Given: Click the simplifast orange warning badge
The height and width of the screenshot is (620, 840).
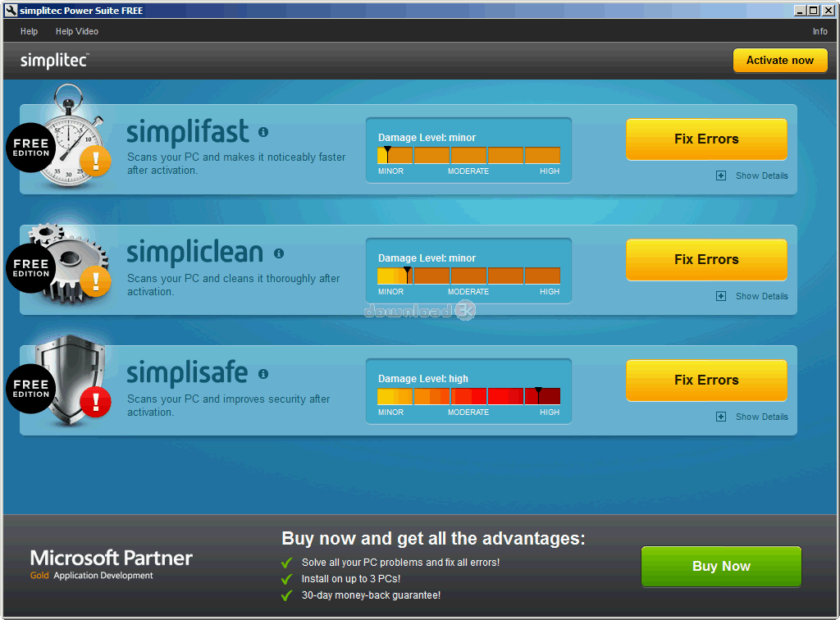Looking at the screenshot, I should coord(95,160).
